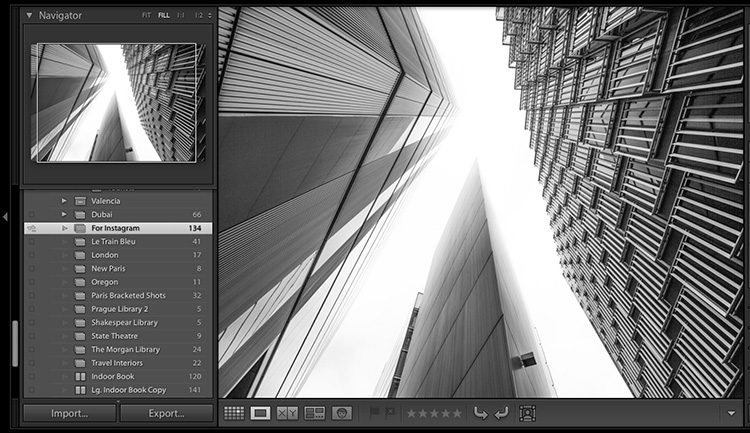
Task: Collapse the Navigator panel triangle
Action: [x=29, y=16]
